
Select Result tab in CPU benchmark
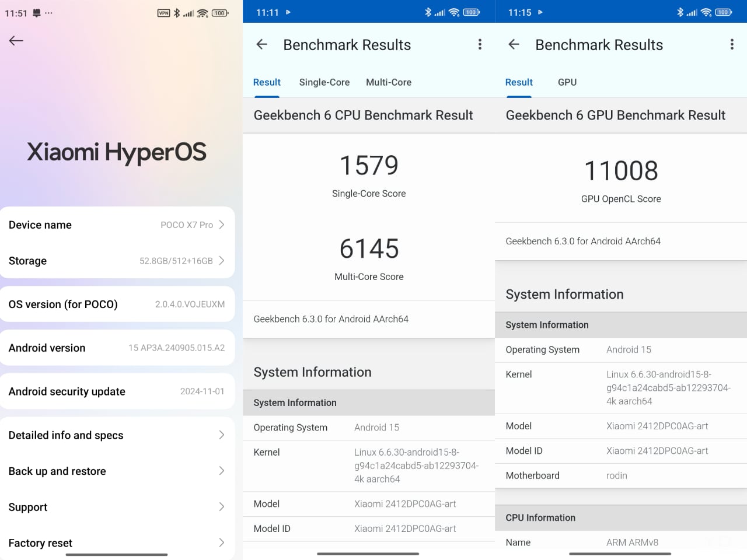pos(267,82)
